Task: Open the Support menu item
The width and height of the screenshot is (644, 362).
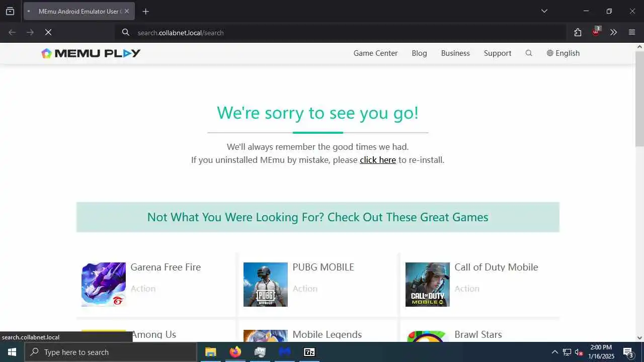Action: [498, 53]
